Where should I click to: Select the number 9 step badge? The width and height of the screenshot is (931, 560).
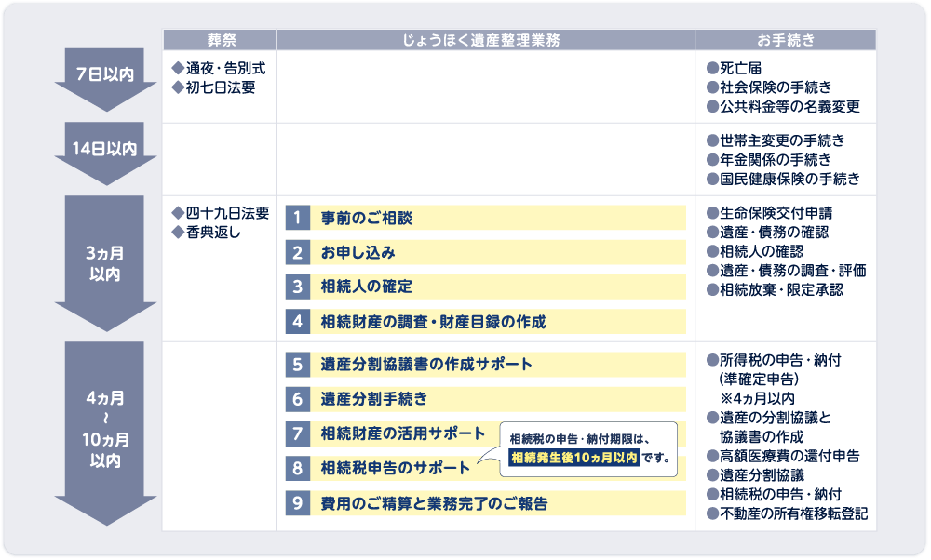296,503
